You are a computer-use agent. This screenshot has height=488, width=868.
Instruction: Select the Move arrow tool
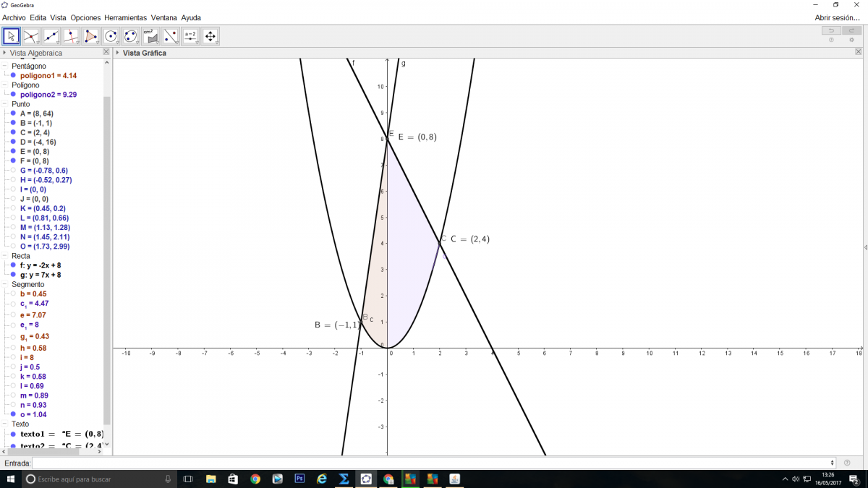11,36
